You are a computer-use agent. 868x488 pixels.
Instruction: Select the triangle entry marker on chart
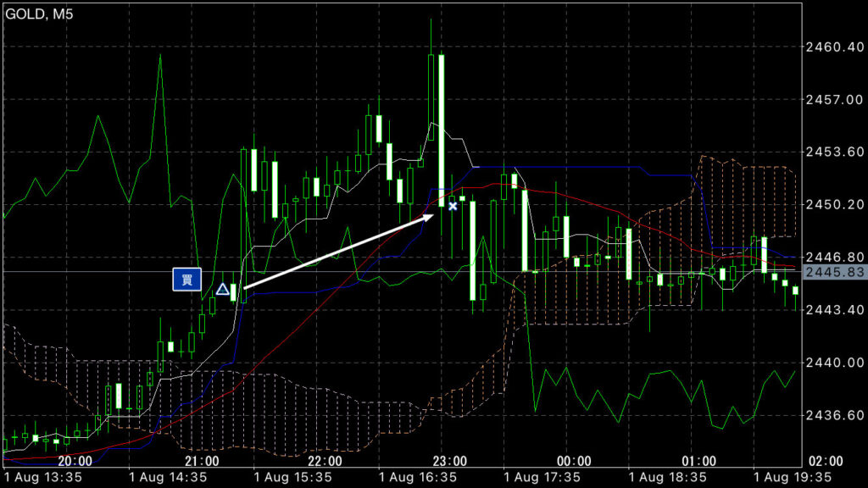coord(223,289)
